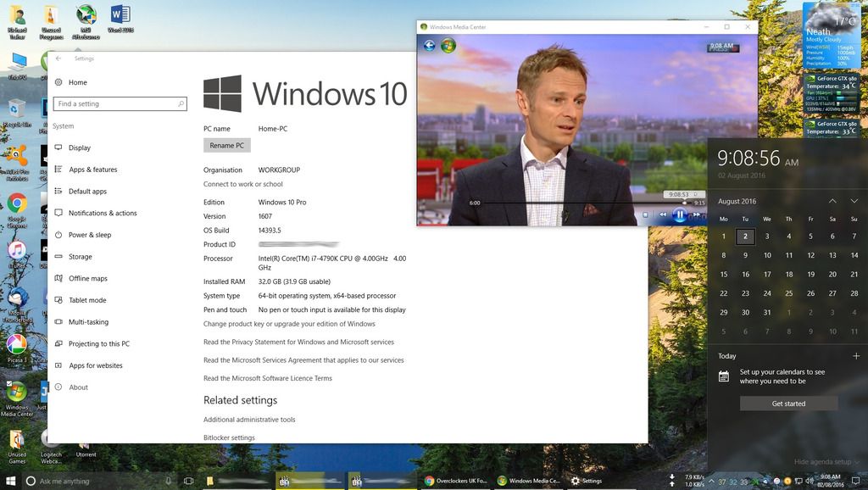Viewport: 868px width, 490px height.
Task: Click the Media Center seek bar handle
Action: pyautogui.click(x=685, y=203)
